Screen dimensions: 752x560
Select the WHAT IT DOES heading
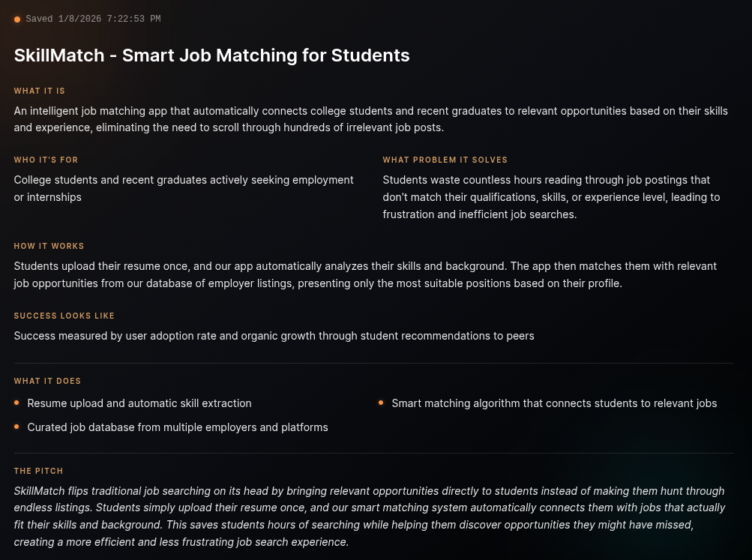[47, 382]
